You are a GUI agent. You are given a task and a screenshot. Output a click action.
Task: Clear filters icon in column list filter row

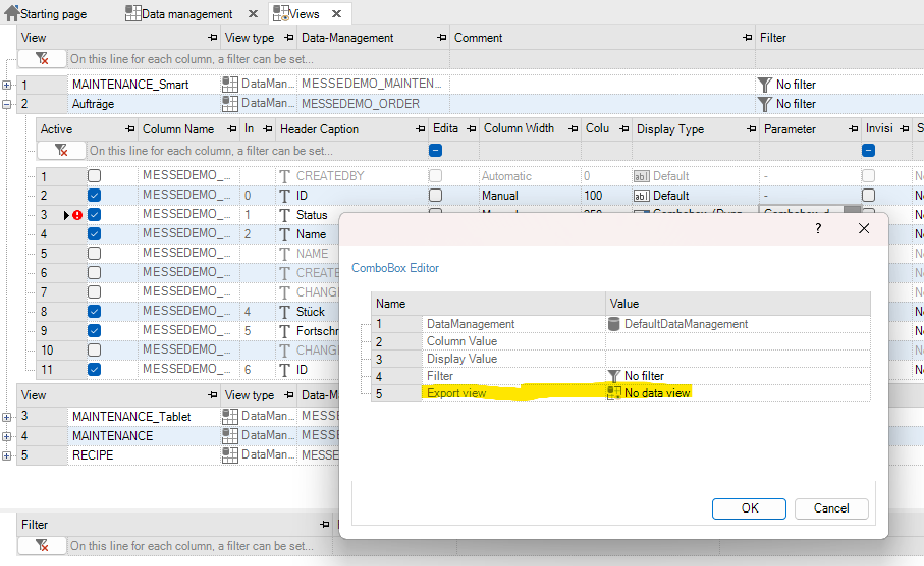click(62, 151)
